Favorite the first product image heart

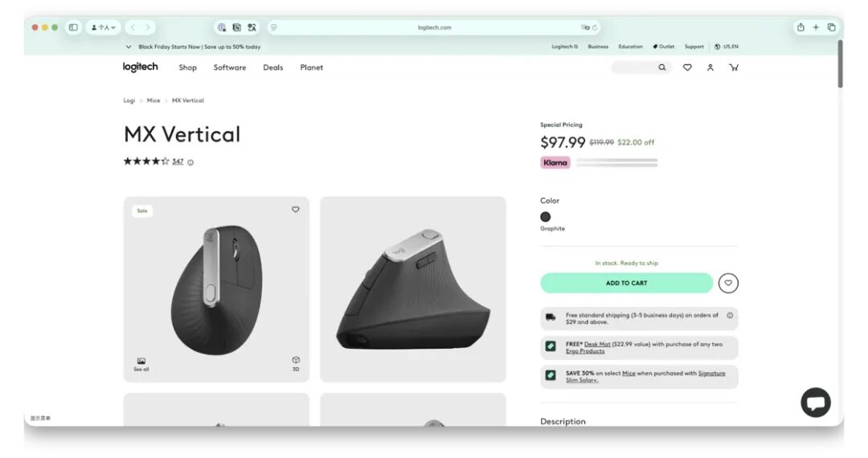click(x=296, y=210)
